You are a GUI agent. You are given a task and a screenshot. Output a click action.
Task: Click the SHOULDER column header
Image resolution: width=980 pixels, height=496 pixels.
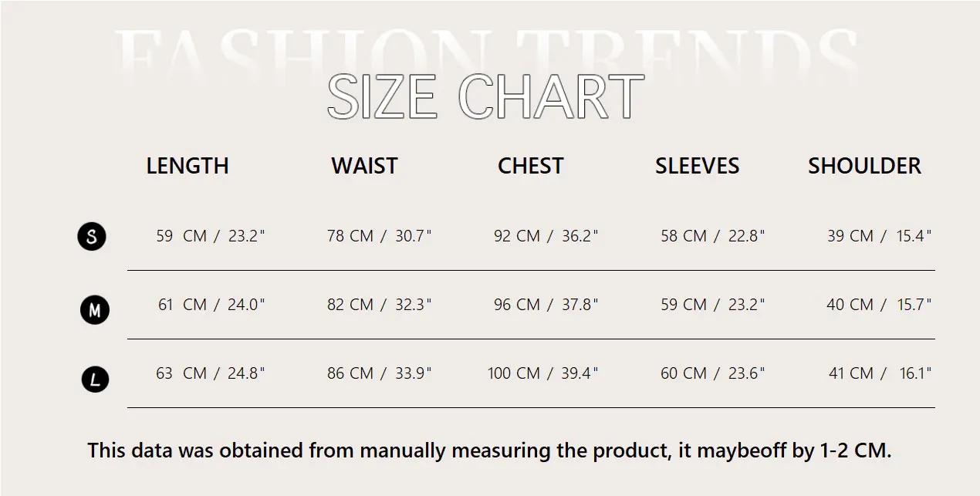[x=864, y=166]
